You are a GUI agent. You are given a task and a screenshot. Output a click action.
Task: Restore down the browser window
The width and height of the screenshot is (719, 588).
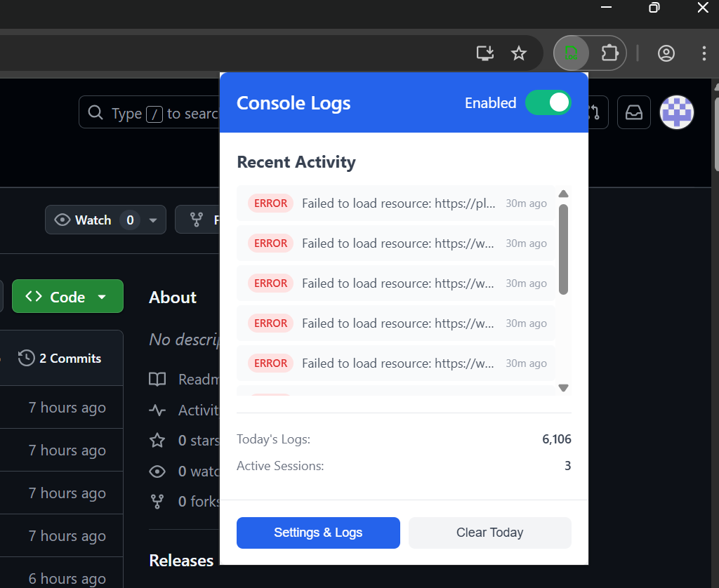click(654, 7)
